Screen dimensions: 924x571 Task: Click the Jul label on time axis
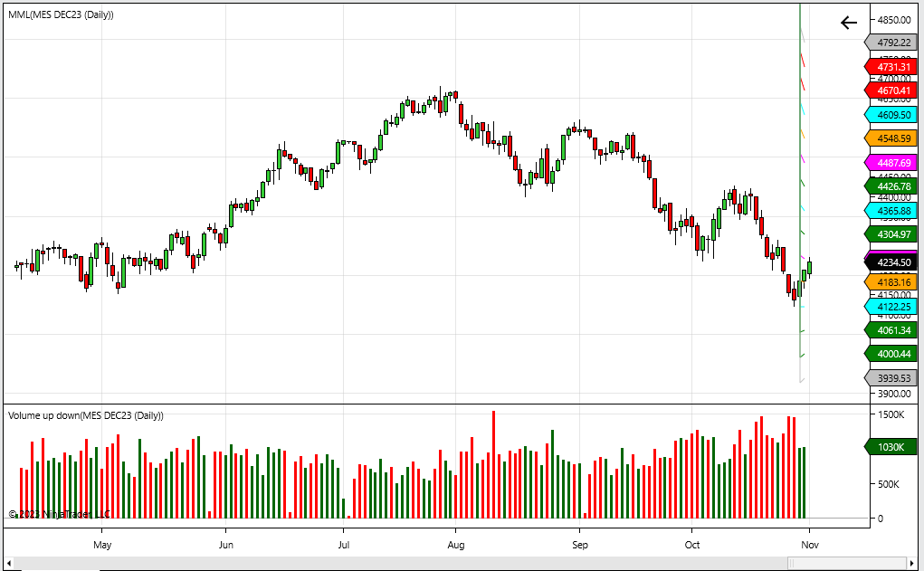click(x=344, y=545)
